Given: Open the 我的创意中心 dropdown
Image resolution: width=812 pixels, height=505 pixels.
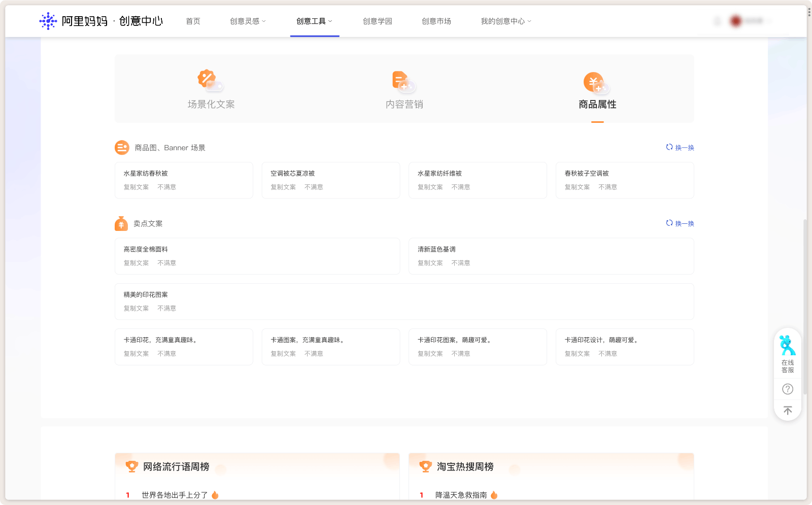Looking at the screenshot, I should (506, 21).
